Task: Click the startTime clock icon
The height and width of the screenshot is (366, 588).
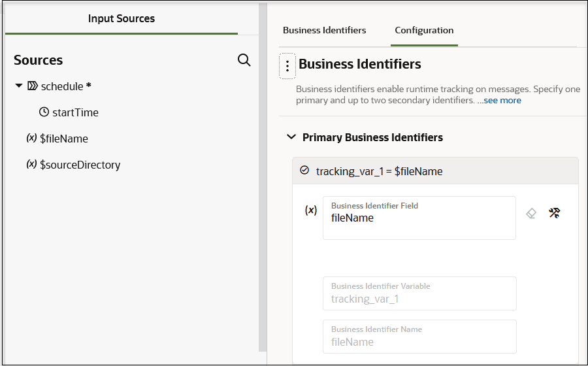Action: pyautogui.click(x=44, y=112)
